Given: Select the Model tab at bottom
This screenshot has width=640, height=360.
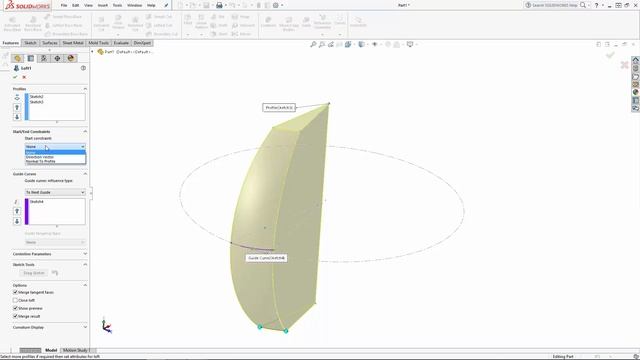Looking at the screenshot, I should point(51,350).
